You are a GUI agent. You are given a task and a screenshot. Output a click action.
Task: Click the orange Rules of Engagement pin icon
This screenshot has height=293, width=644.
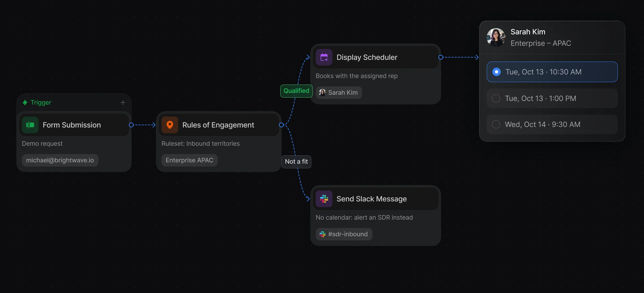click(x=170, y=125)
